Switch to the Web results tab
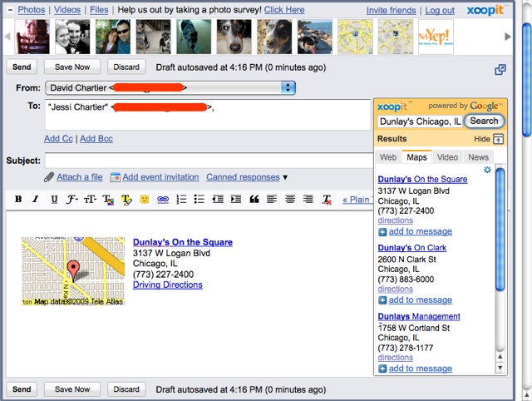The width and height of the screenshot is (532, 401). click(x=388, y=157)
